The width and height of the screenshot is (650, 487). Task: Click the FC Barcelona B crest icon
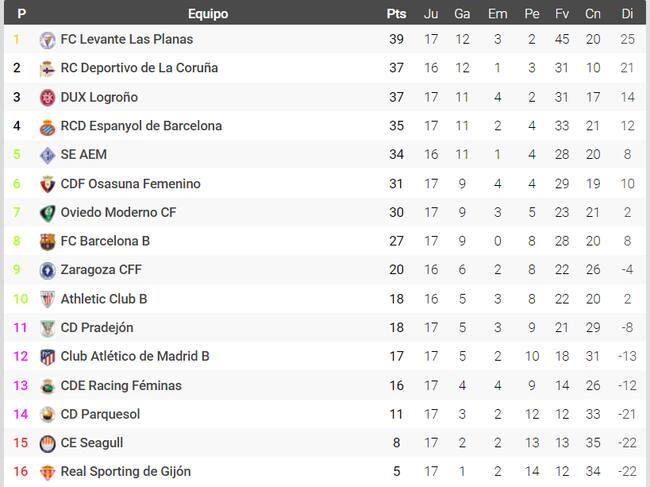click(47, 242)
